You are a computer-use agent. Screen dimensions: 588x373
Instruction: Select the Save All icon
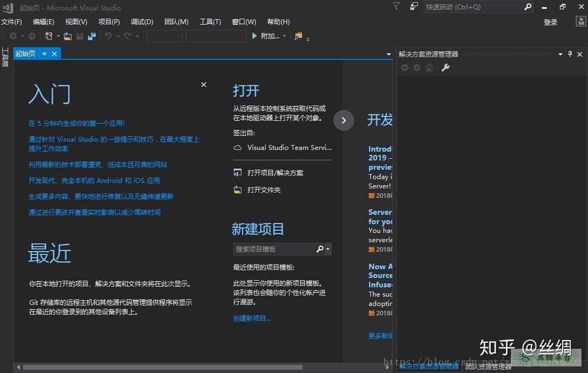point(92,36)
